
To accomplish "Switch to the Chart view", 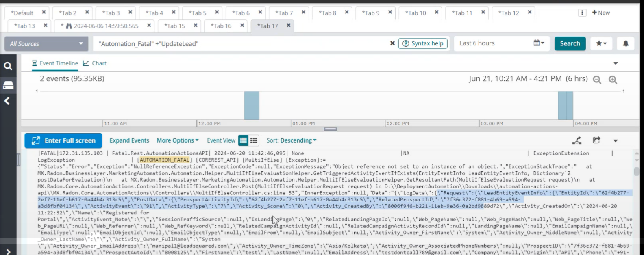I will pos(95,63).
